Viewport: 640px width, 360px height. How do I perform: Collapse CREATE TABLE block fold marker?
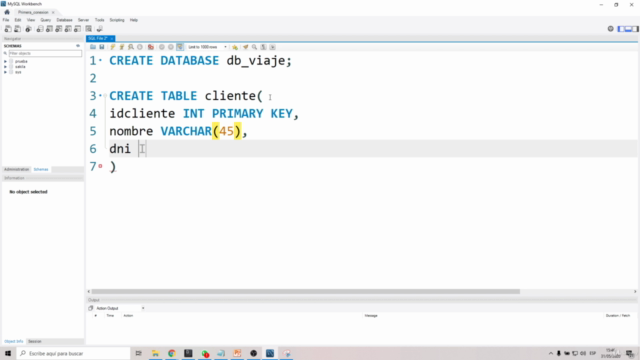point(105,96)
